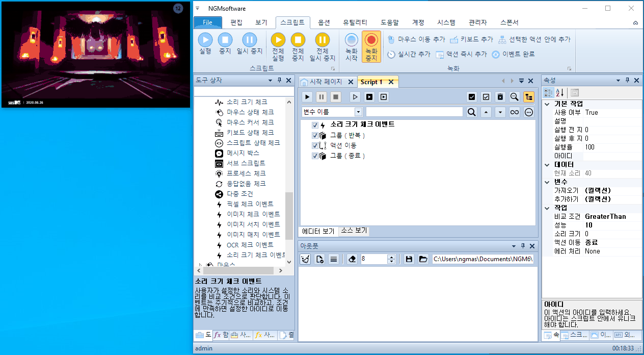Run all scripts with 전체 실행
Screen dimensions: 644x355
[x=278, y=47]
